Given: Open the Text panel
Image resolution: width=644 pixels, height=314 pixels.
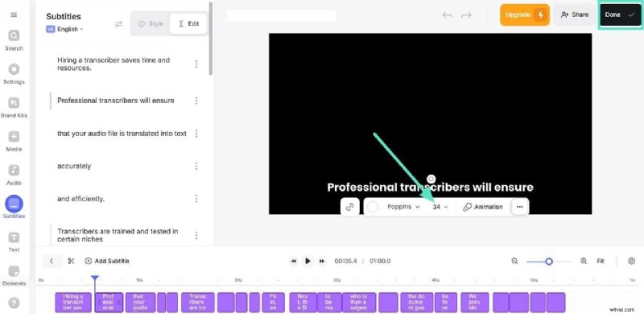Looking at the screenshot, I should (14, 242).
